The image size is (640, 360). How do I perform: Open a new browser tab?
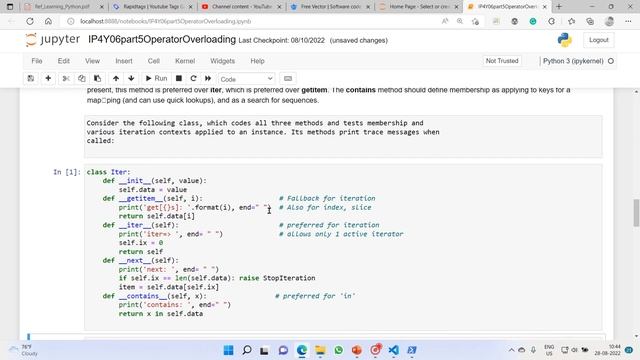(559, 7)
